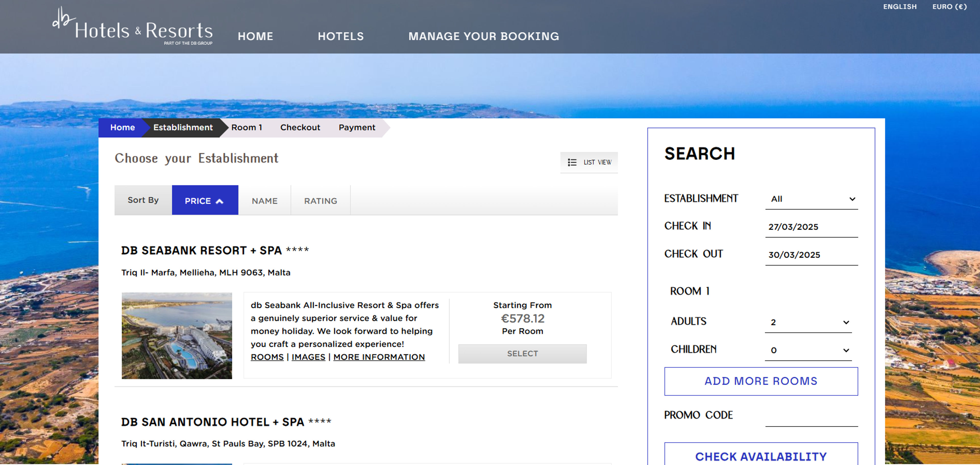Expand the Children count dropdown
This screenshot has width=980, height=465.
click(808, 350)
